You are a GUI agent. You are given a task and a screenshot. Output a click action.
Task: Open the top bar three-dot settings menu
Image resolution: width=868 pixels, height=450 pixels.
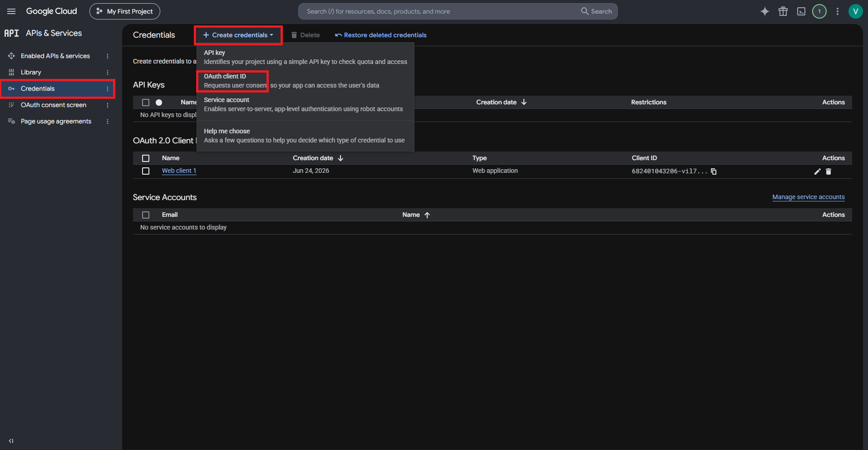point(838,11)
